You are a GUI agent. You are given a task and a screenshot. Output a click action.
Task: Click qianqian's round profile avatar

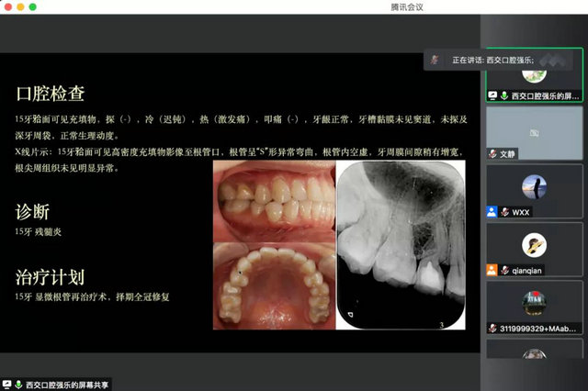534,245
